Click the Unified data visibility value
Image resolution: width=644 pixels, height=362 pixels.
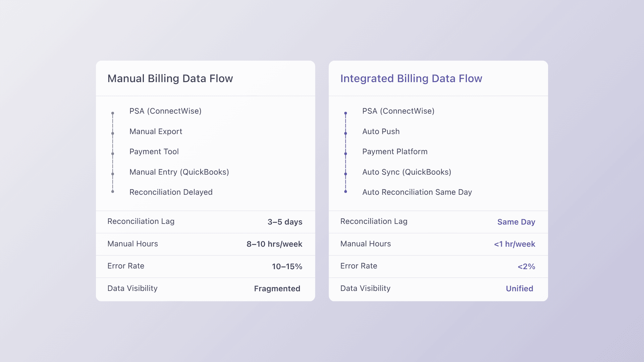point(519,289)
